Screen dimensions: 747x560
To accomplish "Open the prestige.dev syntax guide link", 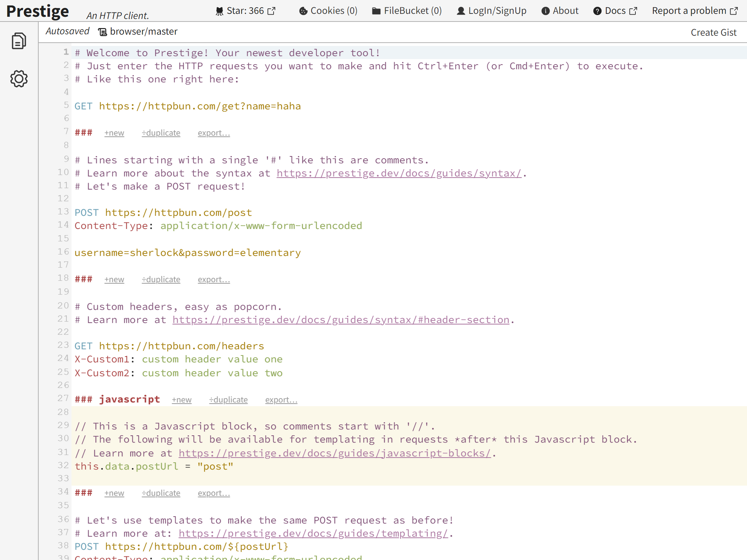I will 399,173.
